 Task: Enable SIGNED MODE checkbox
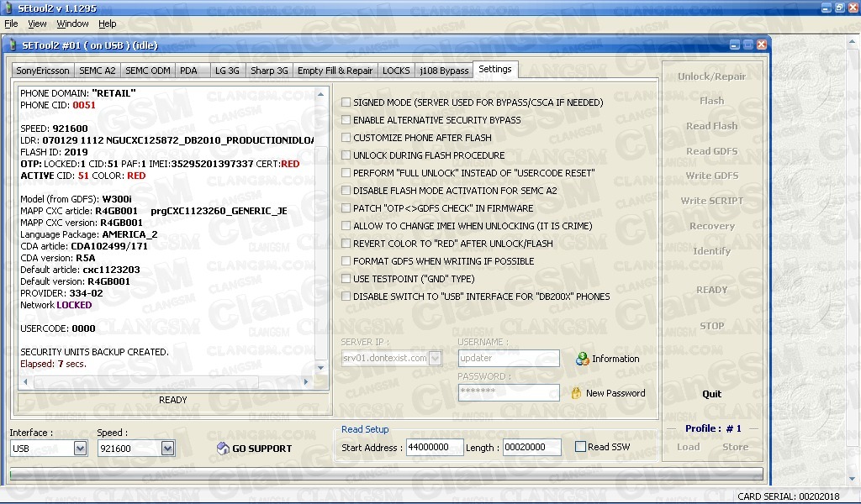pyautogui.click(x=346, y=102)
